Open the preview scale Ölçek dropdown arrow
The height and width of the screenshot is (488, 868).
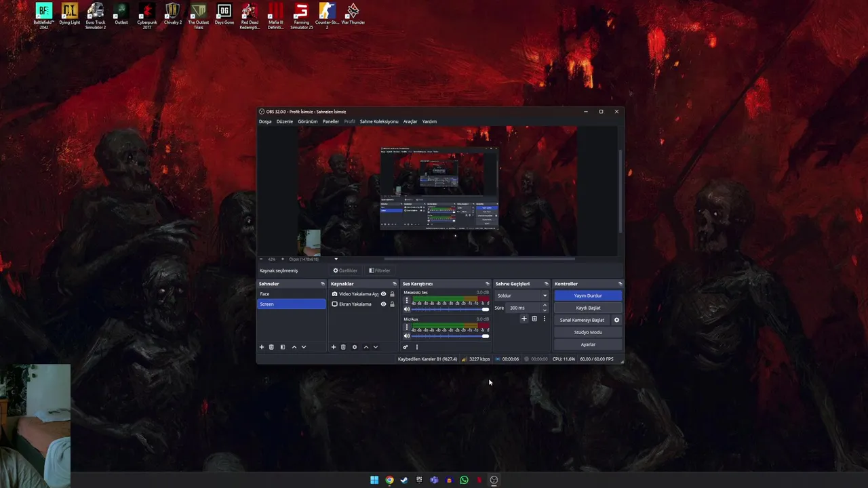336,259
